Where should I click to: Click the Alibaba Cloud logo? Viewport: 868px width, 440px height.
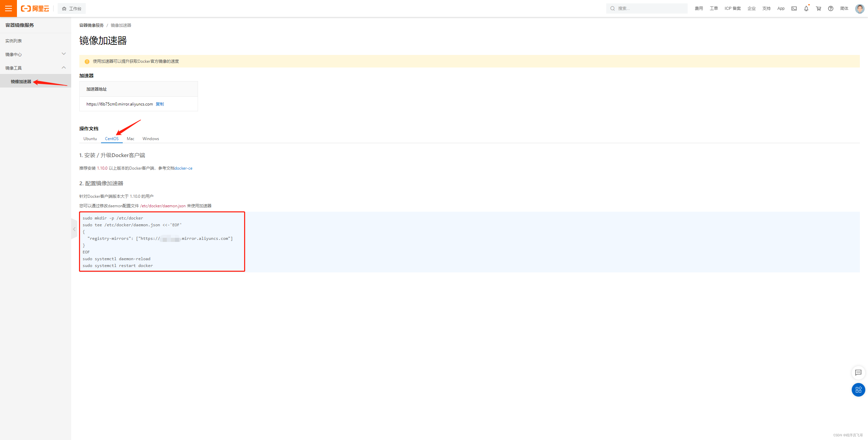coord(35,8)
